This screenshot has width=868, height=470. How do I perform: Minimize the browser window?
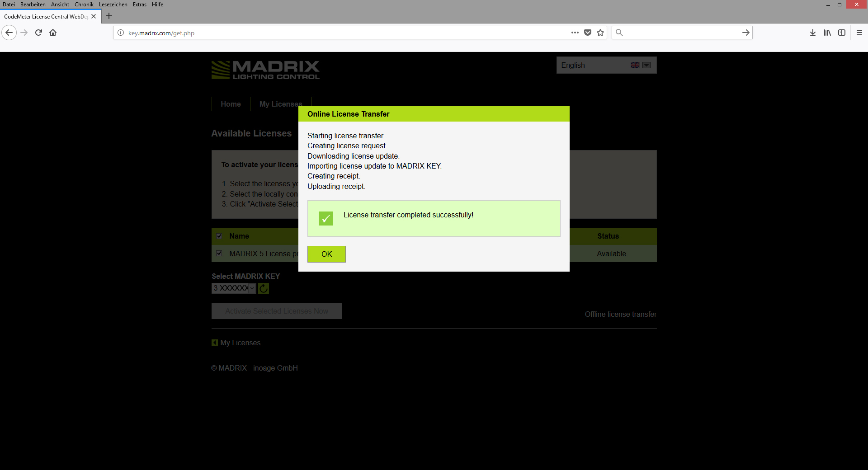pyautogui.click(x=828, y=5)
